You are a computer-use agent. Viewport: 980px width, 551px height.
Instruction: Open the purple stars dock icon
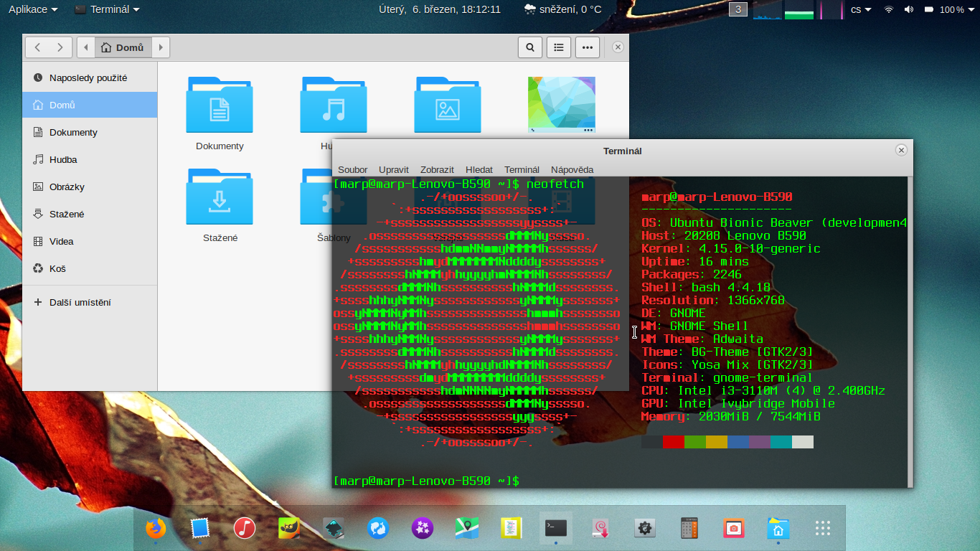[423, 529]
